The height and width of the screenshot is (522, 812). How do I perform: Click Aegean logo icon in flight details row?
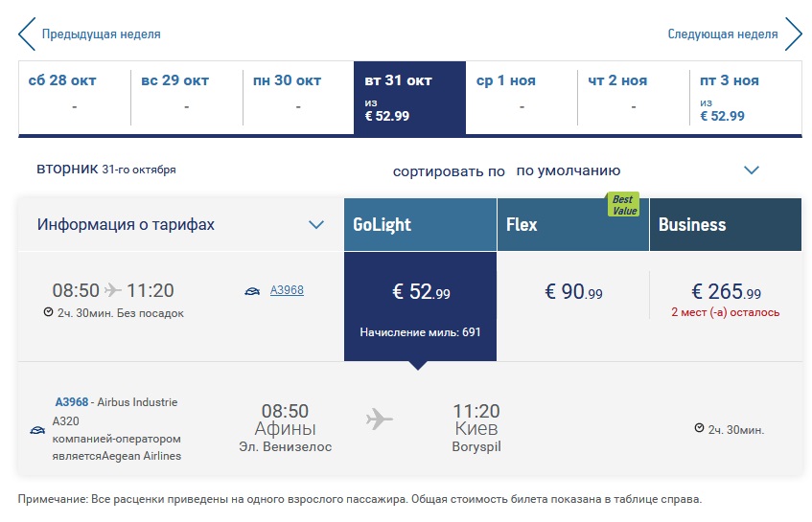(x=37, y=431)
